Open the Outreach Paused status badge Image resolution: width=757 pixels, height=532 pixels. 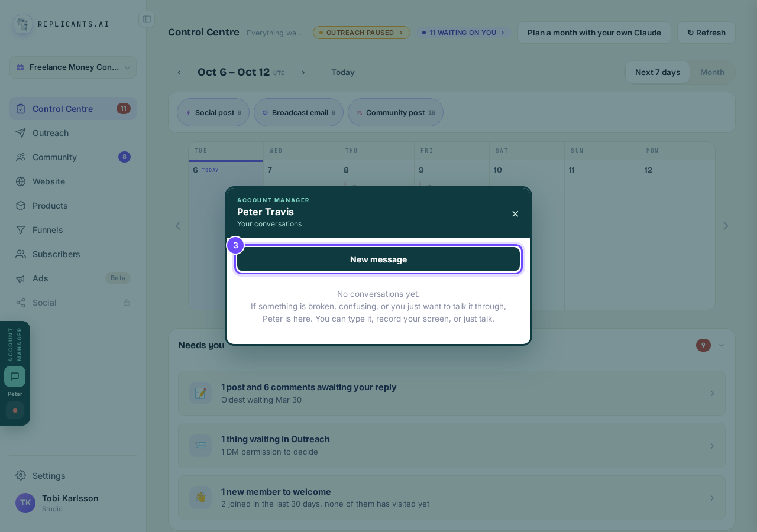[x=361, y=33]
